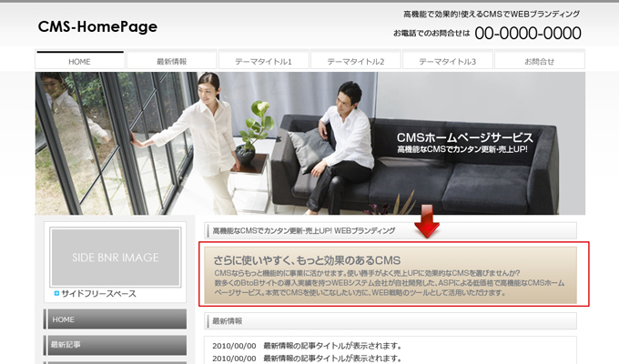Click the WEBブランディング heading bar above banner
This screenshot has width=619, height=364.
(391, 231)
